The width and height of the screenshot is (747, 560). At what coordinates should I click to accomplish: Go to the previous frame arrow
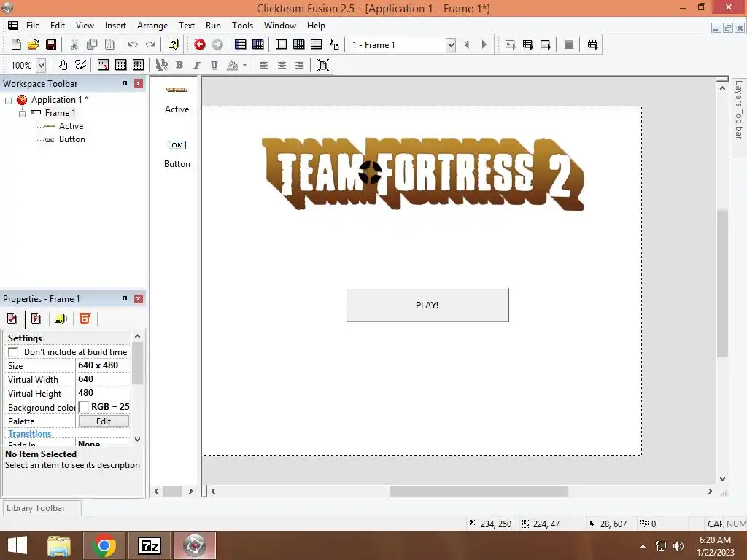tap(467, 44)
